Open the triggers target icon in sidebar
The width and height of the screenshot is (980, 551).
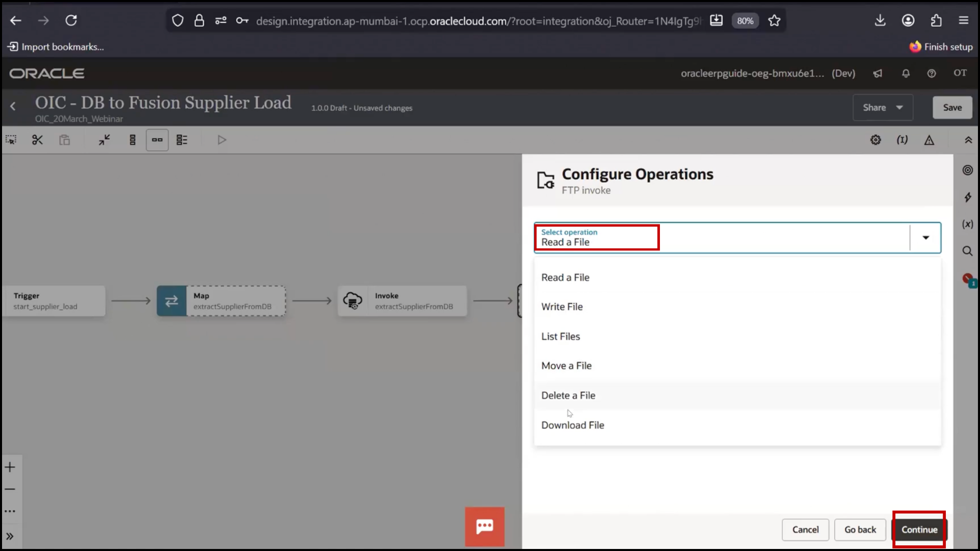pyautogui.click(x=967, y=170)
